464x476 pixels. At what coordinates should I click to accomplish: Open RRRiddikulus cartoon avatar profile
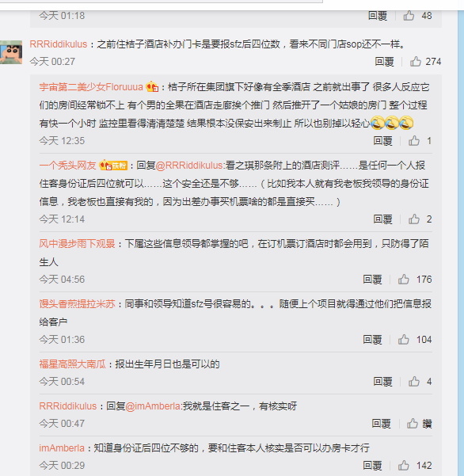11,52
